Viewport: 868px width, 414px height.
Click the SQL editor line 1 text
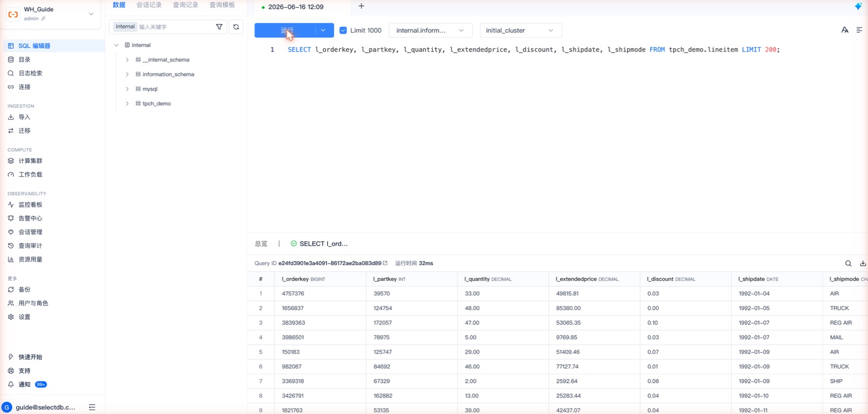[x=533, y=50]
